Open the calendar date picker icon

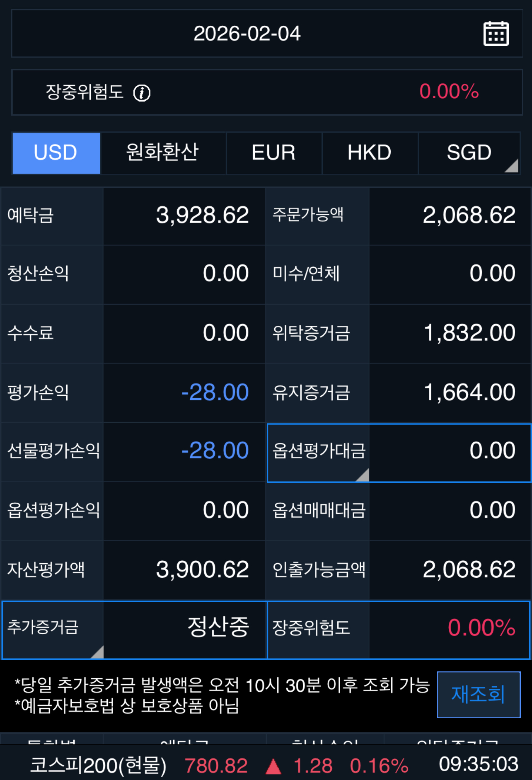tap(496, 34)
